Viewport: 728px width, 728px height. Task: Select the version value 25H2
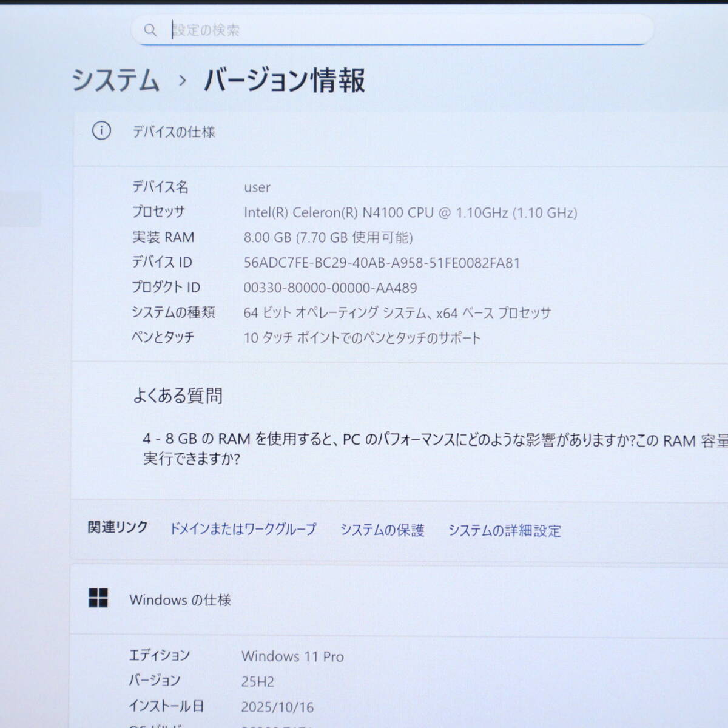point(258,682)
